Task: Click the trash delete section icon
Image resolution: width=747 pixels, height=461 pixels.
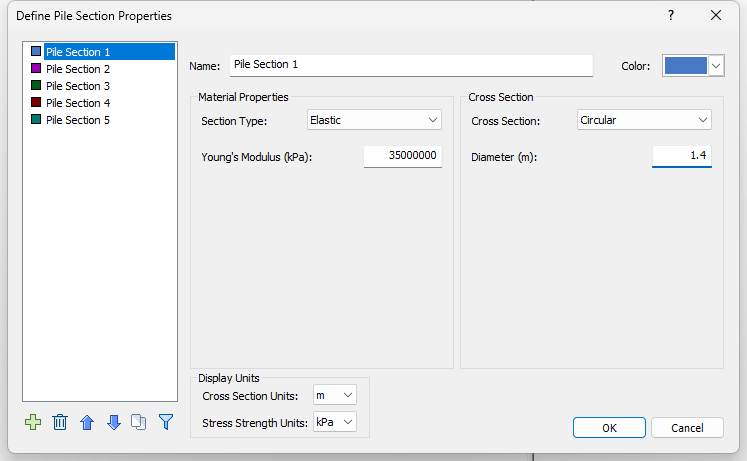Action: (60, 422)
